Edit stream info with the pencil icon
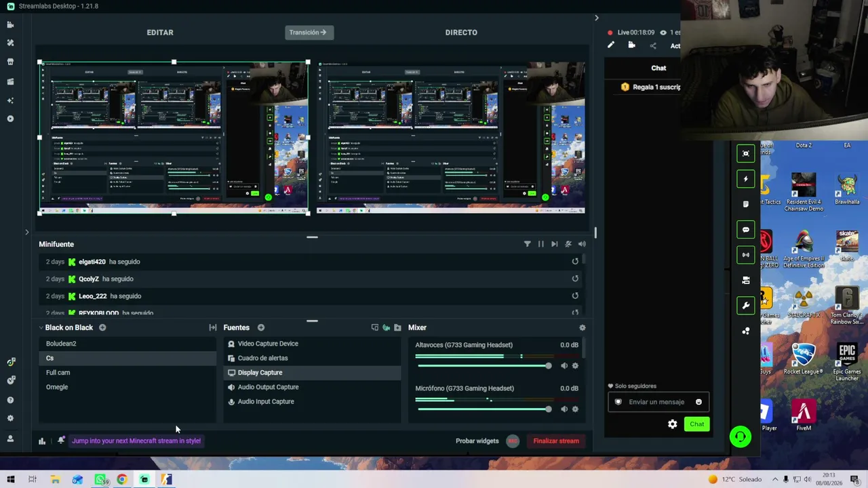Image resolution: width=868 pixels, height=488 pixels. [611, 45]
